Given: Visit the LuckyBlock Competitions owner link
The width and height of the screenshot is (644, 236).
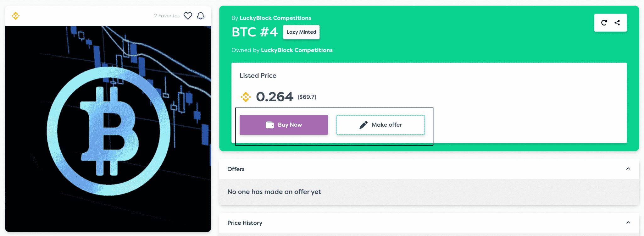Looking at the screenshot, I should click(x=297, y=50).
